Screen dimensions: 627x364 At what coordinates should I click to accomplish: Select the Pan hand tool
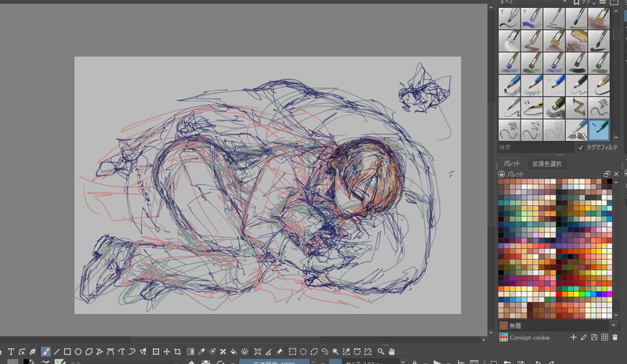click(392, 351)
